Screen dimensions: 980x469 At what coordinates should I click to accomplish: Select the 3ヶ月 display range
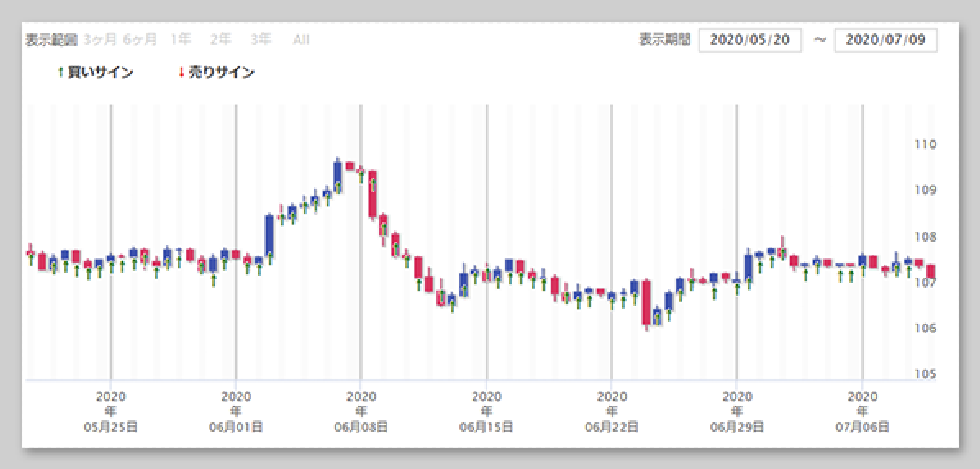(x=100, y=39)
